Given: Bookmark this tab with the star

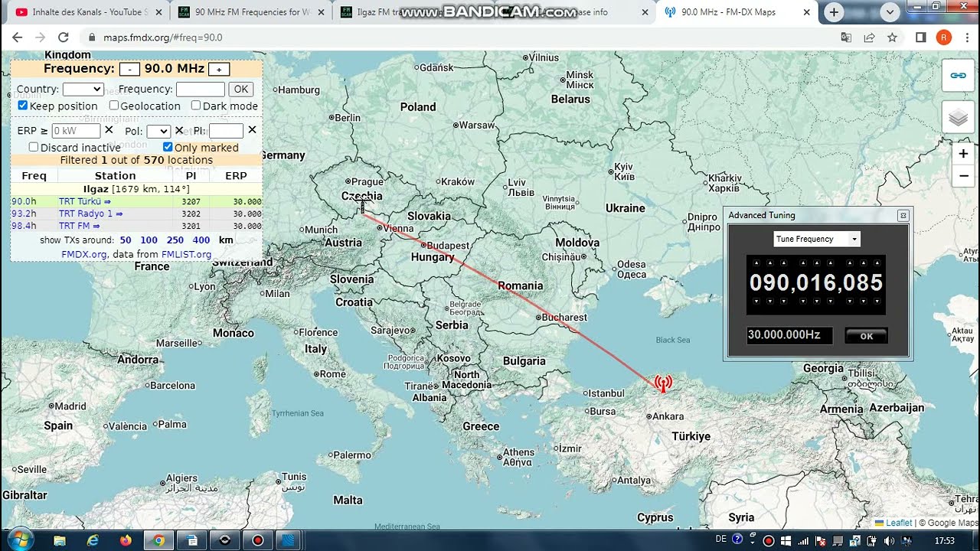Looking at the screenshot, I should coord(892,37).
